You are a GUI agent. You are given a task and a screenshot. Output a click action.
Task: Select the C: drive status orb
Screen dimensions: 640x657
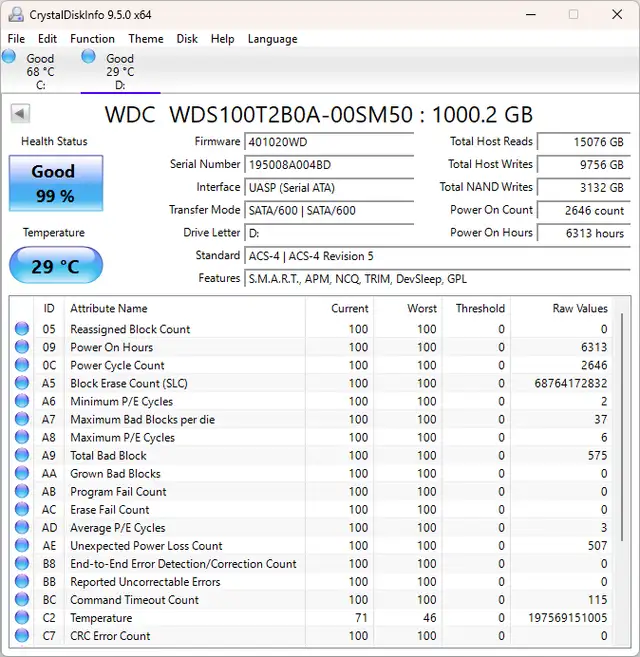point(9,56)
